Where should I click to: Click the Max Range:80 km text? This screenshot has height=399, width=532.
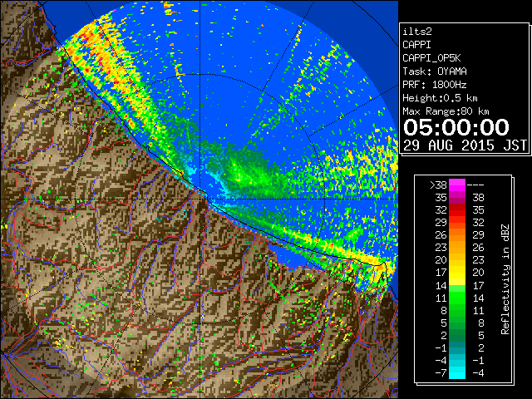[446, 111]
